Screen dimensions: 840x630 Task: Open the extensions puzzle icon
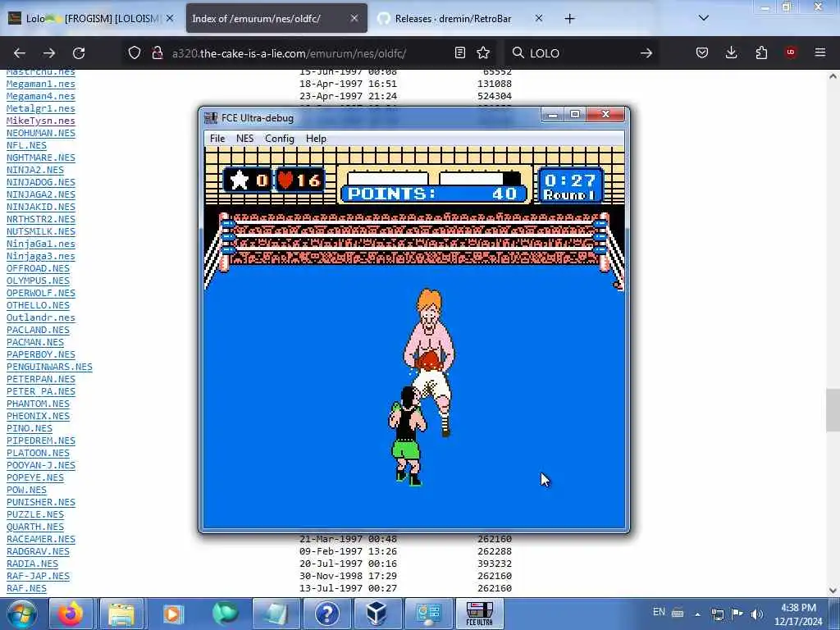(761, 52)
